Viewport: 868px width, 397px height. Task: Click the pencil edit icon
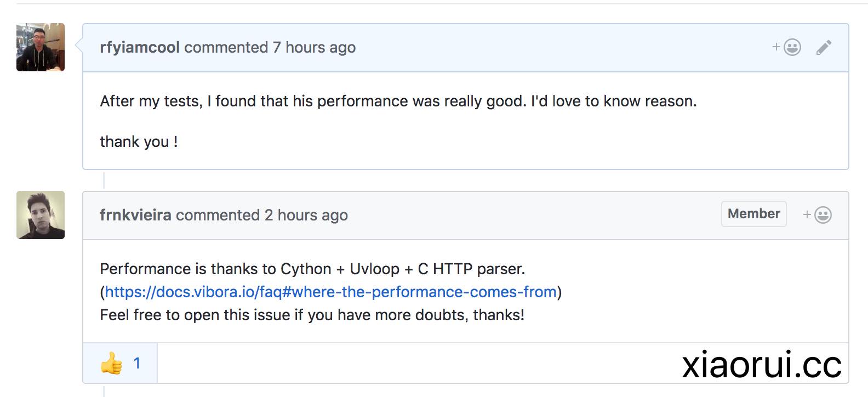pos(824,48)
